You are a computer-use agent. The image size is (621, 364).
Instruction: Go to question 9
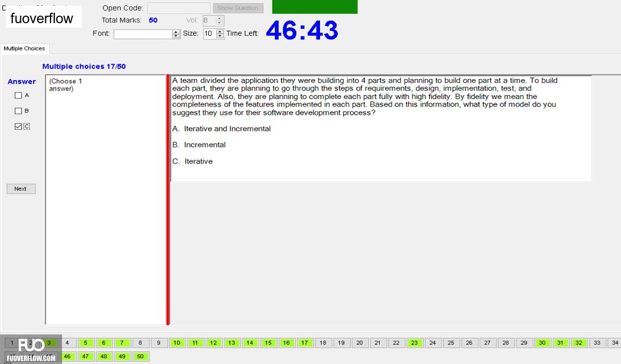point(158,343)
